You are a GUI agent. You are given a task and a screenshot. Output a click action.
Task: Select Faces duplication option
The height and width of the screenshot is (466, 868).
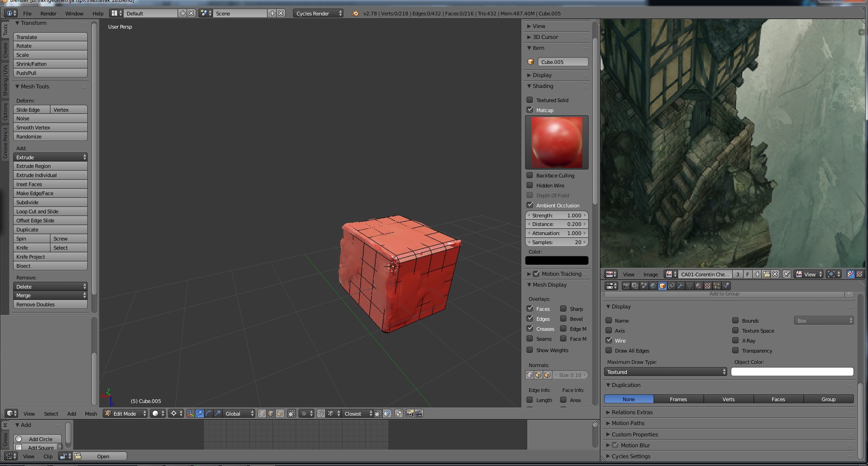coord(778,399)
